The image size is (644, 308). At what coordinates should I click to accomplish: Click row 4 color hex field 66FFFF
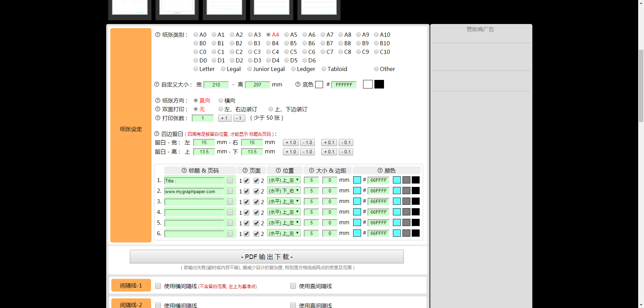(379, 212)
